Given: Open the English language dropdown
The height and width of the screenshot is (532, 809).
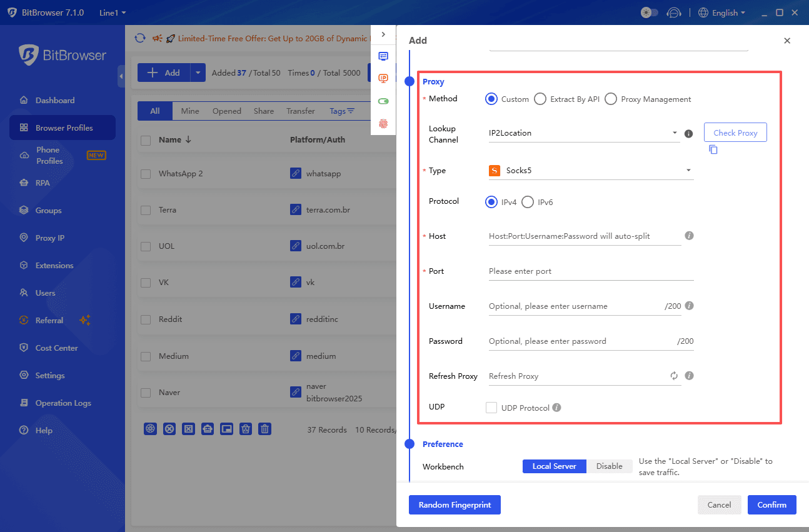Looking at the screenshot, I should [x=721, y=13].
